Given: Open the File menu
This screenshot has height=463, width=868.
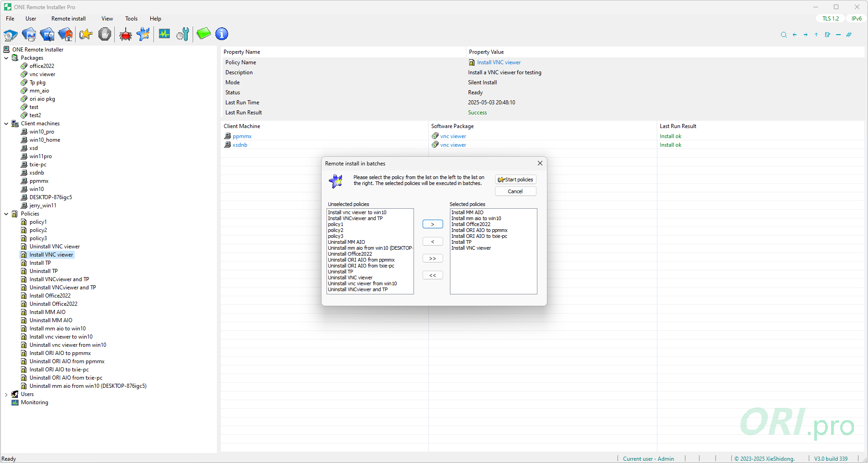Looking at the screenshot, I should point(10,19).
